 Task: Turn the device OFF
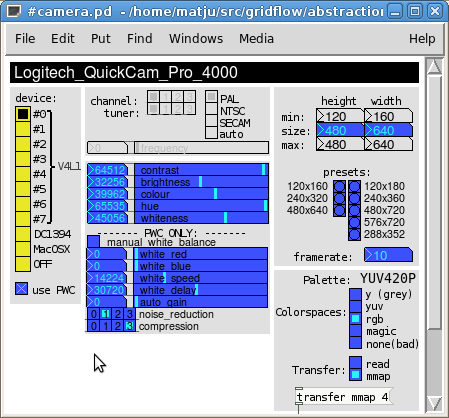pyautogui.click(x=23, y=264)
